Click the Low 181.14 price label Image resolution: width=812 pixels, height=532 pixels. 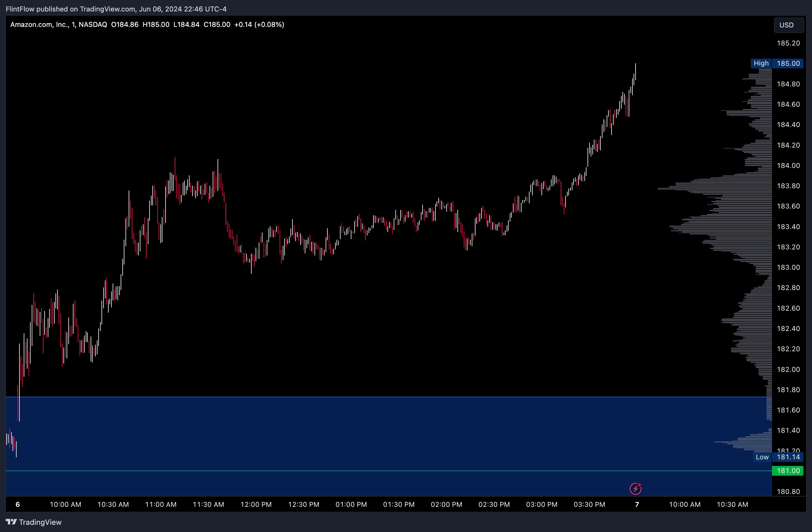778,457
